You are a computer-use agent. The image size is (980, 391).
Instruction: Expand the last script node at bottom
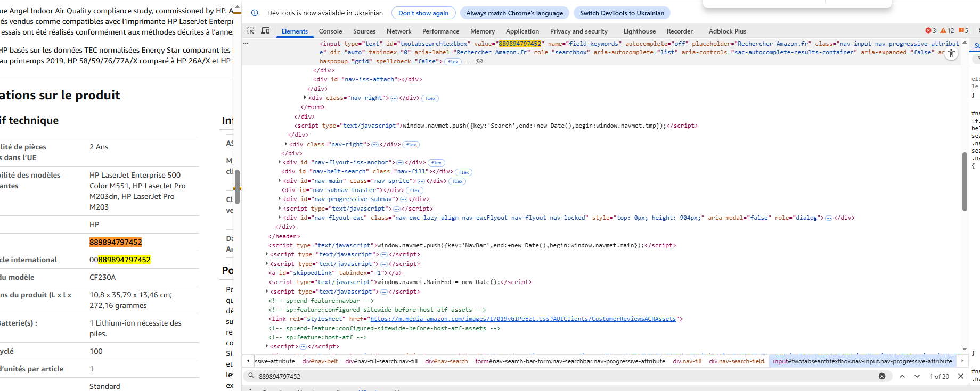(267, 346)
